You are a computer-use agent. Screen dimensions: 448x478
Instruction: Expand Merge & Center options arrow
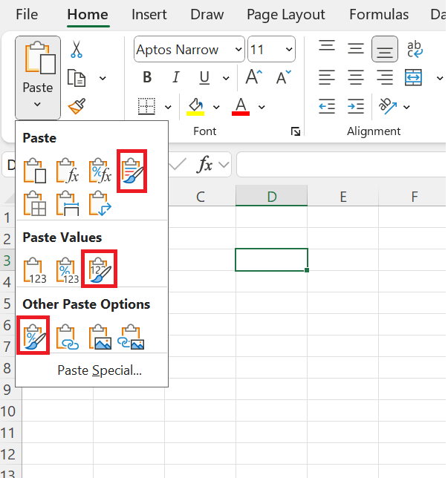[439, 79]
